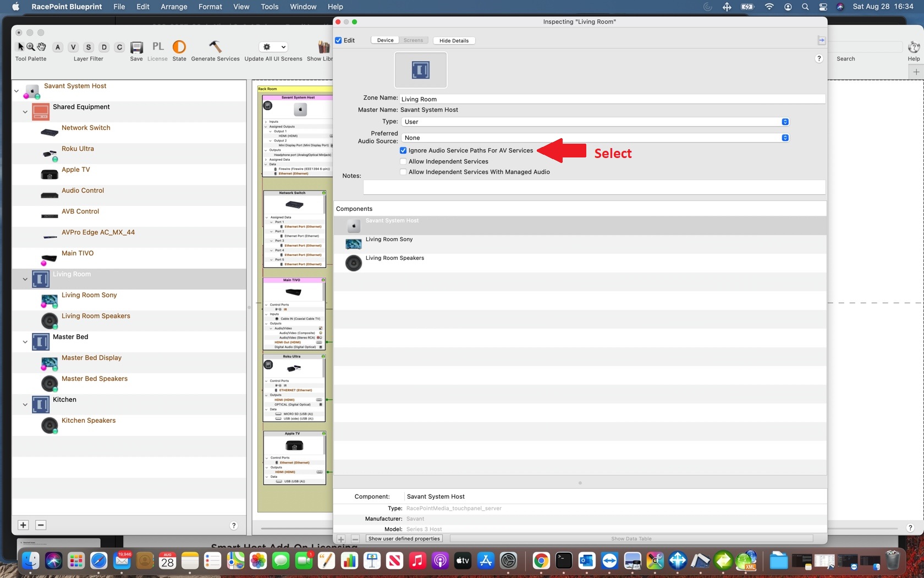Screen dimensions: 924x578
Task: Select the Apple TV device icon
Action: [x=50, y=175]
